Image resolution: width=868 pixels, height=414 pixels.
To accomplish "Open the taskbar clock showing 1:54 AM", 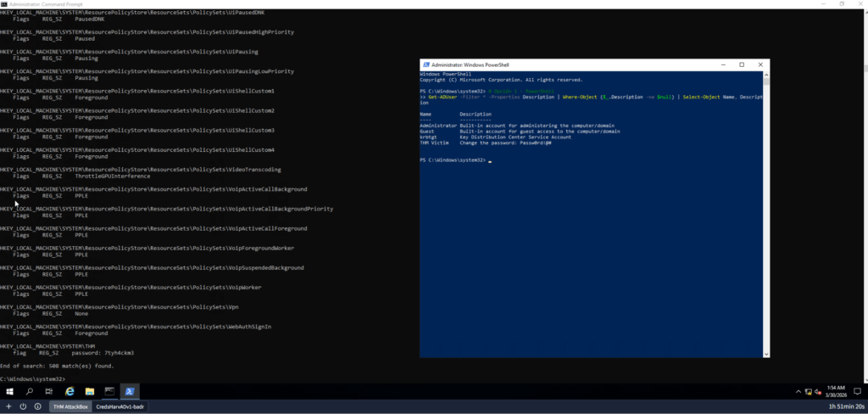I will pos(837,391).
